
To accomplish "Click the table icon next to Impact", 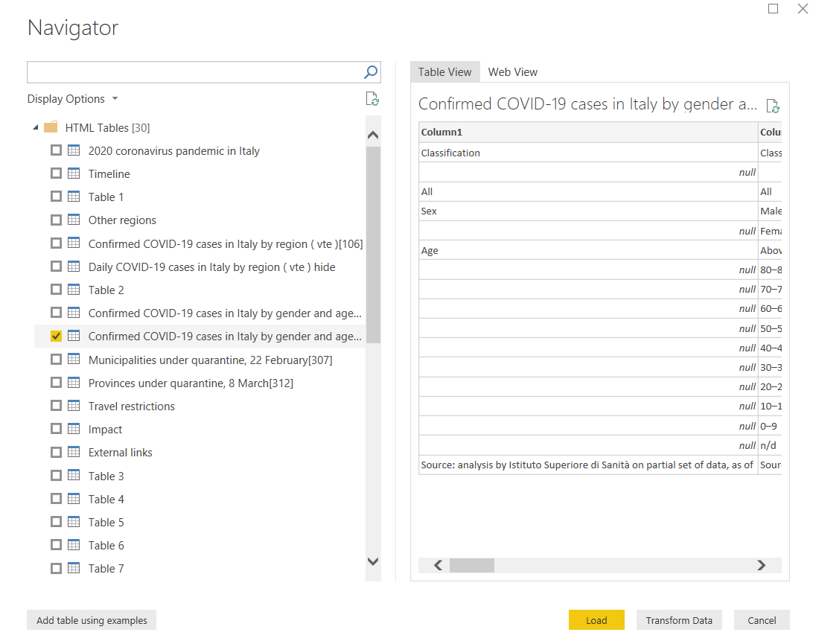I will 74,429.
